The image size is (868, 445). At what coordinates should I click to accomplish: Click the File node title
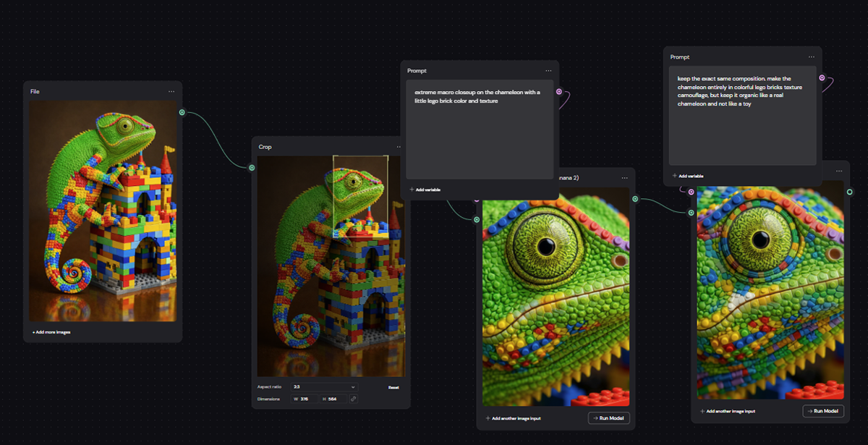[35, 92]
